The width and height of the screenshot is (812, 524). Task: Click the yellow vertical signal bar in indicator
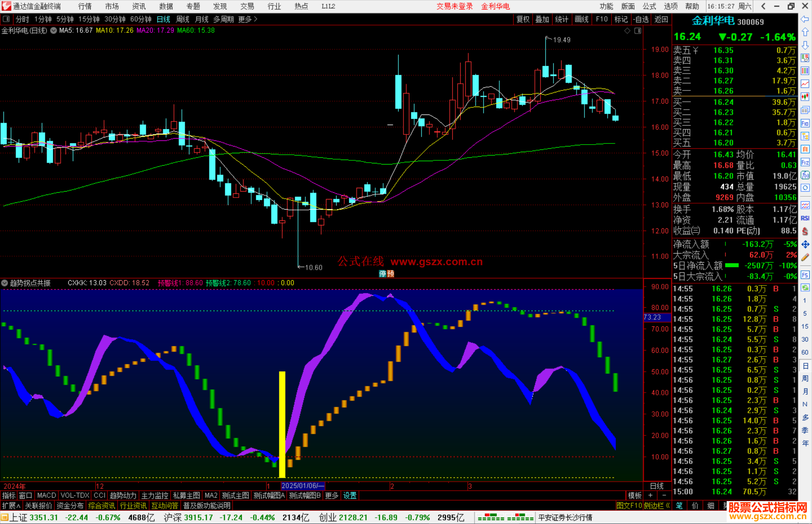pyautogui.click(x=282, y=424)
